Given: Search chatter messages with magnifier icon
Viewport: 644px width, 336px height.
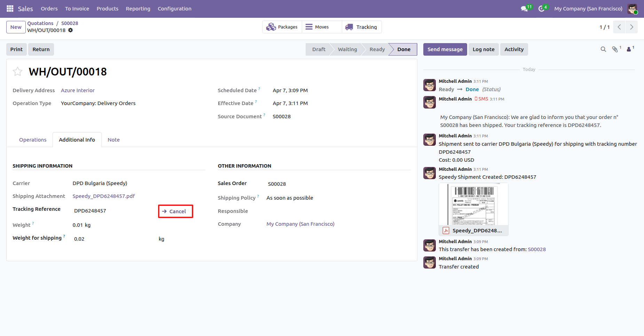Looking at the screenshot, I should point(603,49).
